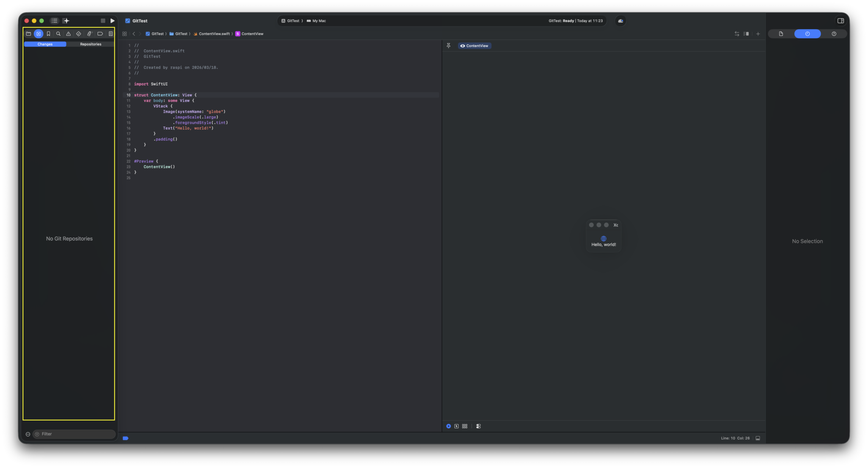Toggle the right inspector panel
This screenshot has width=868, height=468.
tap(840, 21)
